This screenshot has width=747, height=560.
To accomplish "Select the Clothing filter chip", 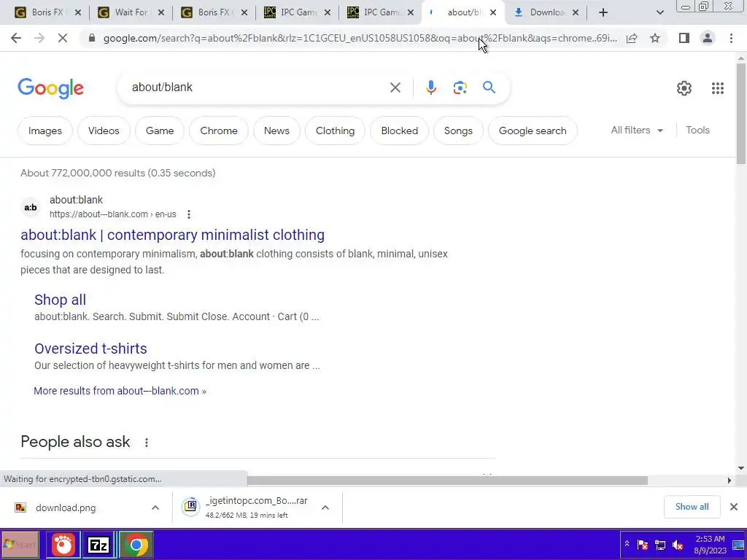I will point(335,131).
